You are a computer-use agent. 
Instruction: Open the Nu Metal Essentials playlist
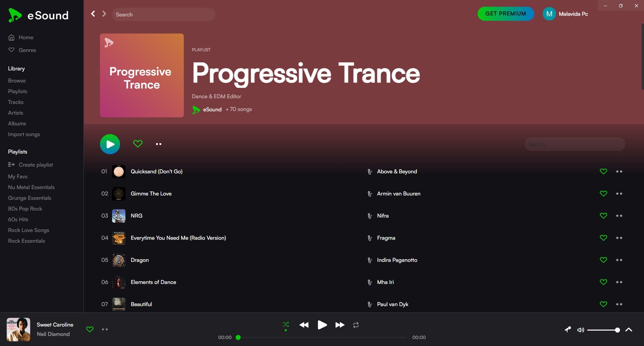[x=31, y=187]
